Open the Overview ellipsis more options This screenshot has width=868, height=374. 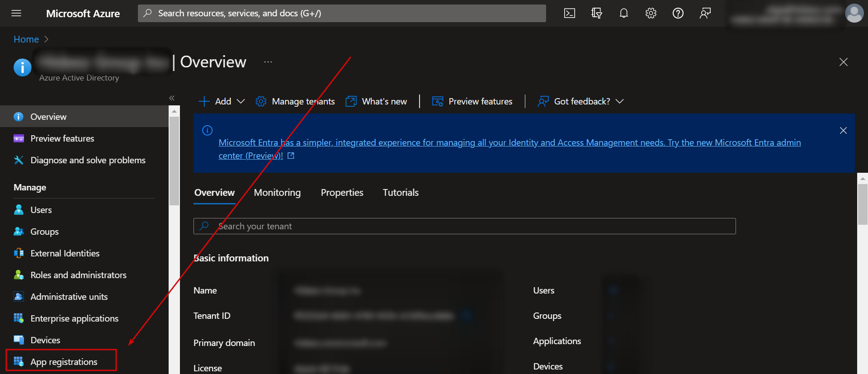click(x=268, y=62)
